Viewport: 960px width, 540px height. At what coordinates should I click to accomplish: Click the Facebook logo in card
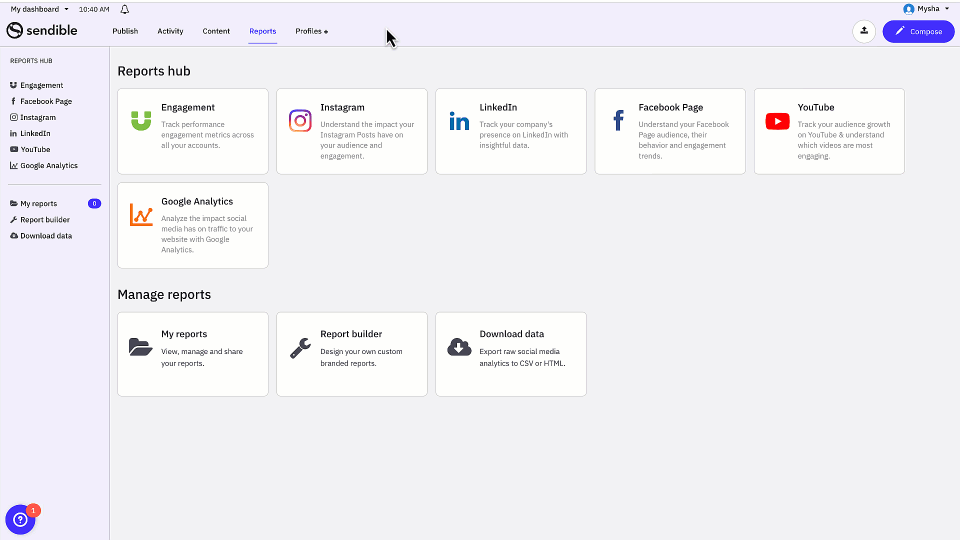[618, 121]
